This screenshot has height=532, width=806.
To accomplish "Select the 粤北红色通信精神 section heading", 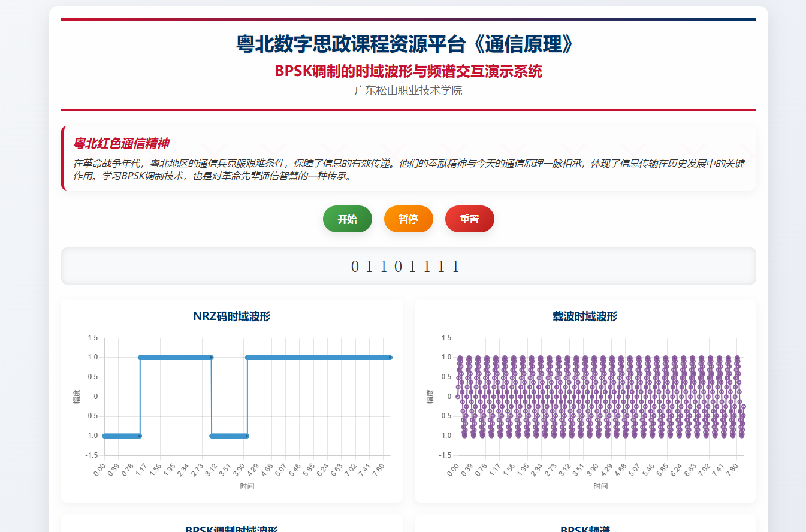I will (121, 144).
